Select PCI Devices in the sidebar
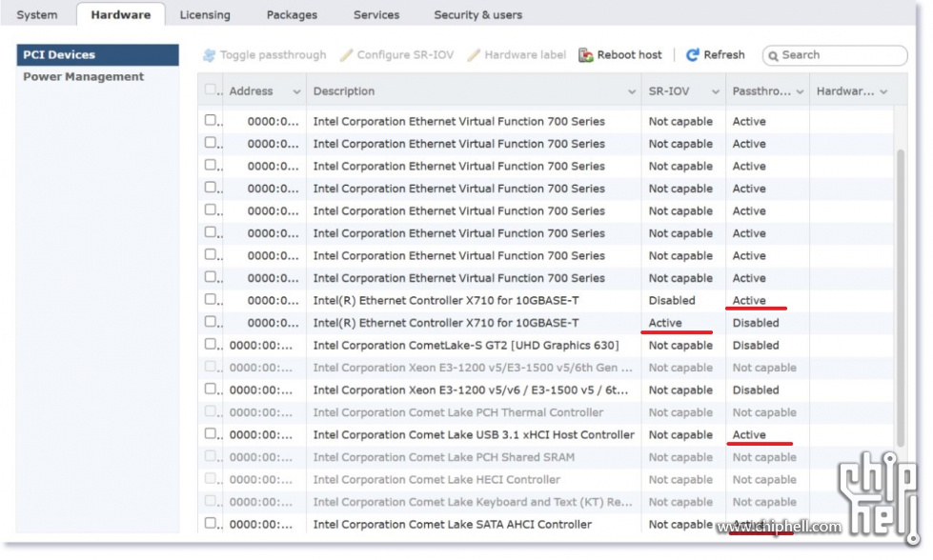Image resolution: width=933 pixels, height=560 pixels. point(97,54)
